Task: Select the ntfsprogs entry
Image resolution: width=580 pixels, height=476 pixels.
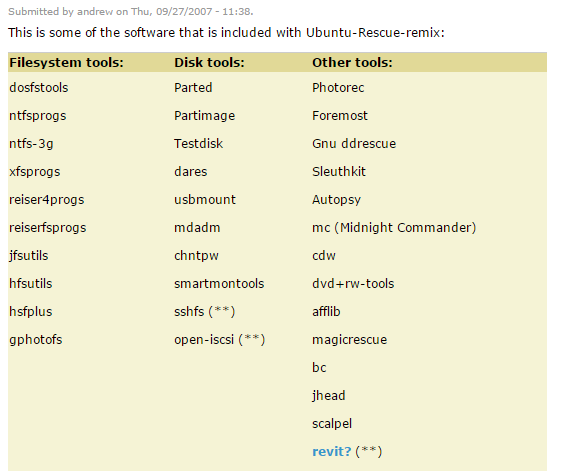Action: (x=38, y=116)
